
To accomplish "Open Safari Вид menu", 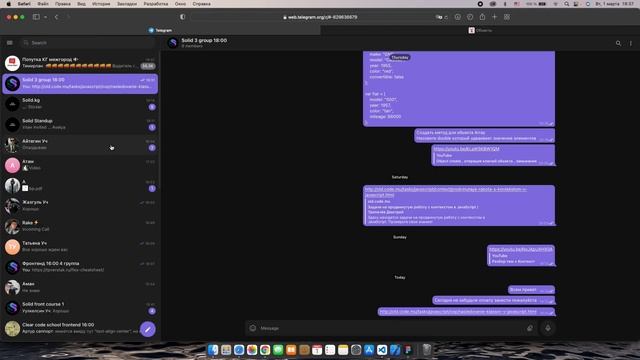I will click(81, 4).
